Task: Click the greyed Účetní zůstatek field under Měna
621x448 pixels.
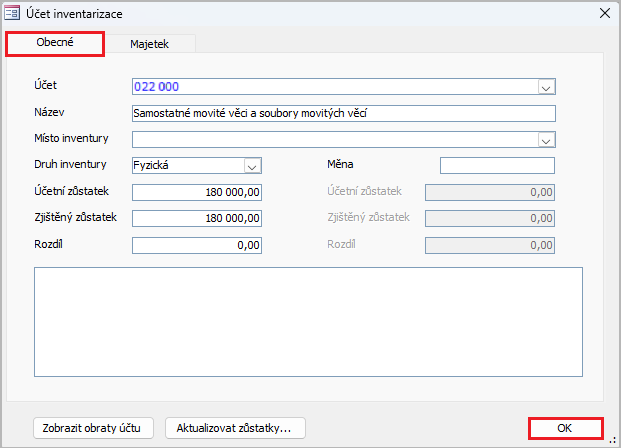Action: [x=490, y=192]
